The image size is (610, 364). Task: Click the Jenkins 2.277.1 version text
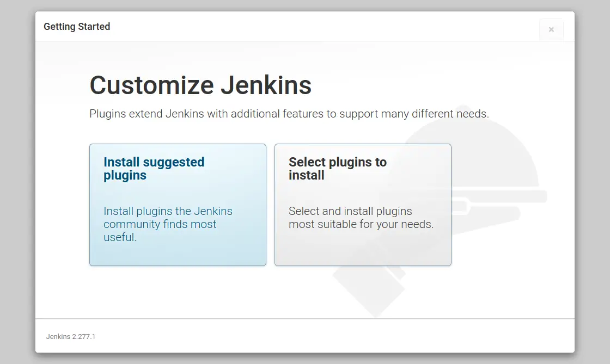pyautogui.click(x=71, y=336)
